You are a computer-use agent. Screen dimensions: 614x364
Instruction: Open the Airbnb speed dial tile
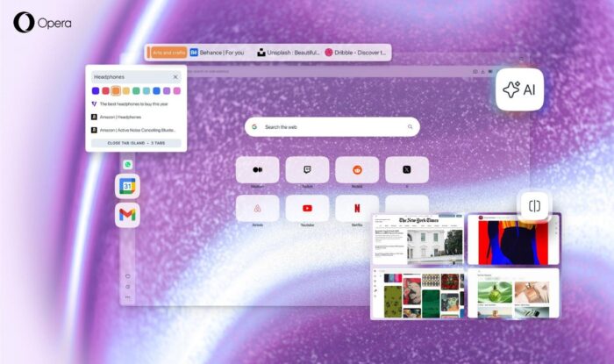257,208
